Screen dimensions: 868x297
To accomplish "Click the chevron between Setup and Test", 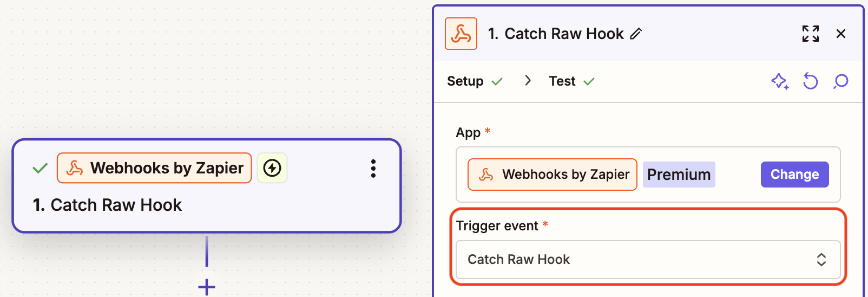I will tap(528, 81).
